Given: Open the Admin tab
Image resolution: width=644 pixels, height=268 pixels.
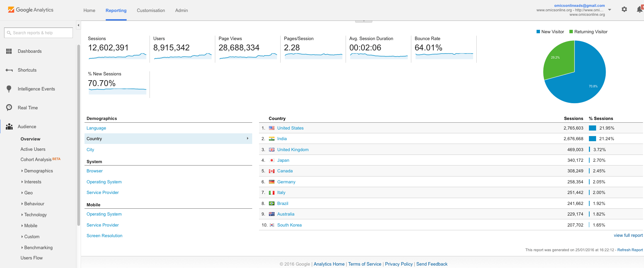Looking at the screenshot, I should coord(181,11).
